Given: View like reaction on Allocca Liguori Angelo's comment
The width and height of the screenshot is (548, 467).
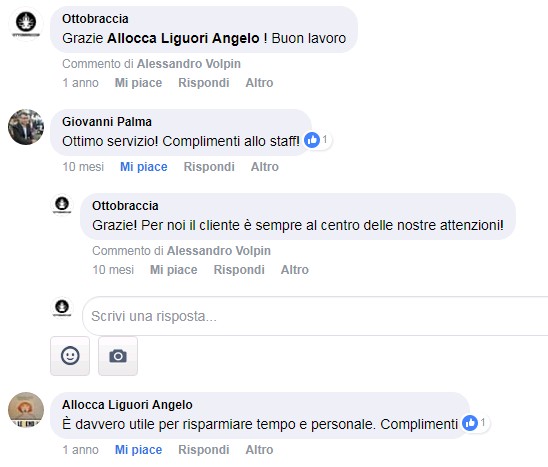Looking at the screenshot, I should pos(475,423).
